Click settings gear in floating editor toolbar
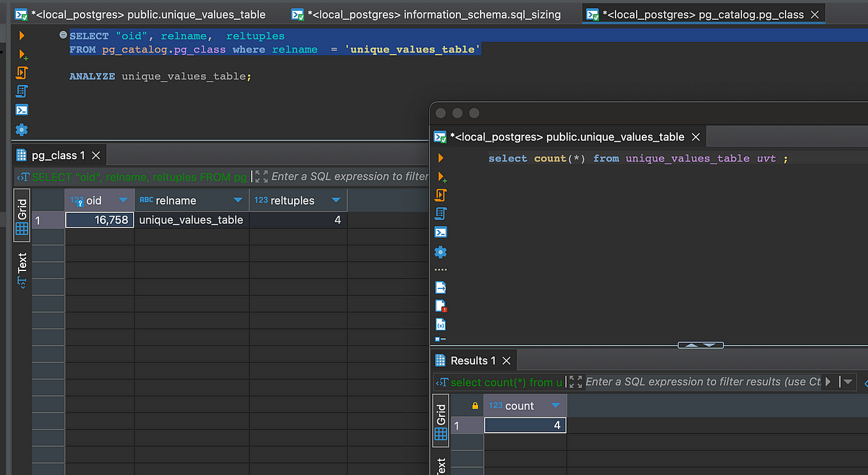The image size is (868, 475). (x=440, y=252)
